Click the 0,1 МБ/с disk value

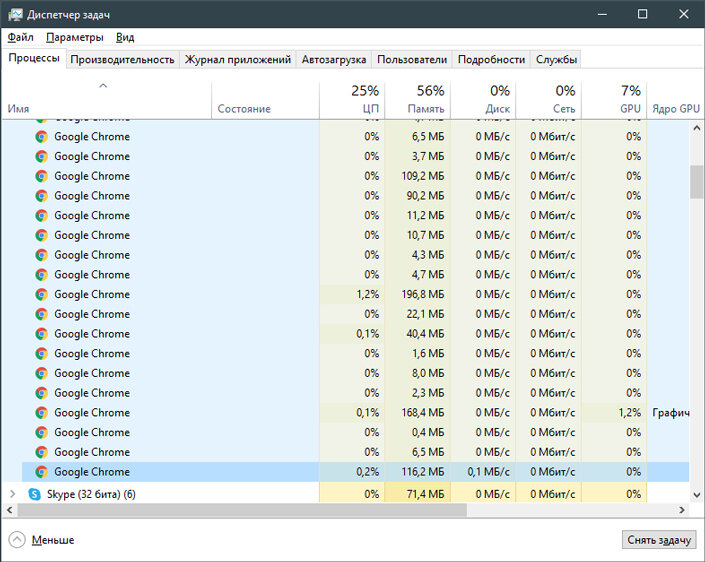[x=488, y=472]
